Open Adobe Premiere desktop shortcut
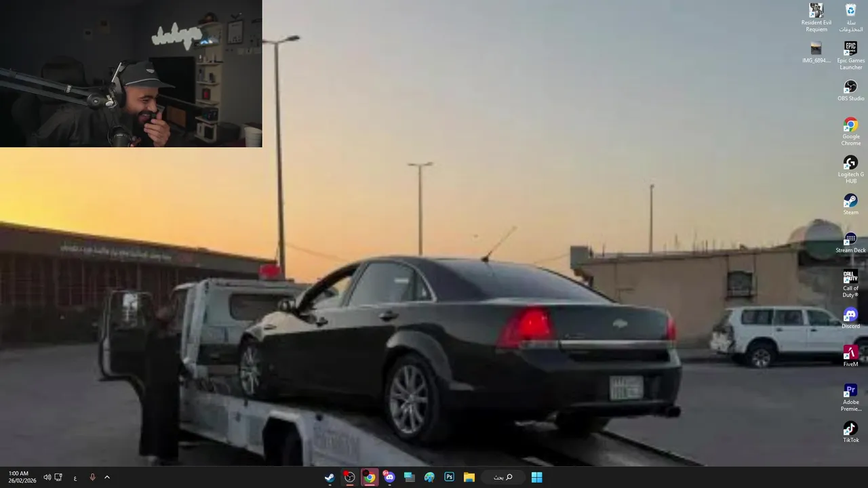868x488 pixels. click(x=850, y=397)
